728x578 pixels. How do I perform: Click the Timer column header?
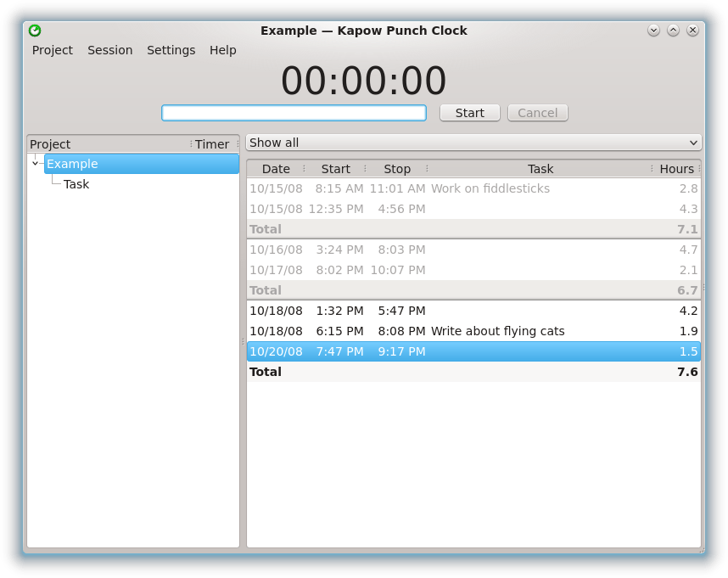tap(215, 144)
